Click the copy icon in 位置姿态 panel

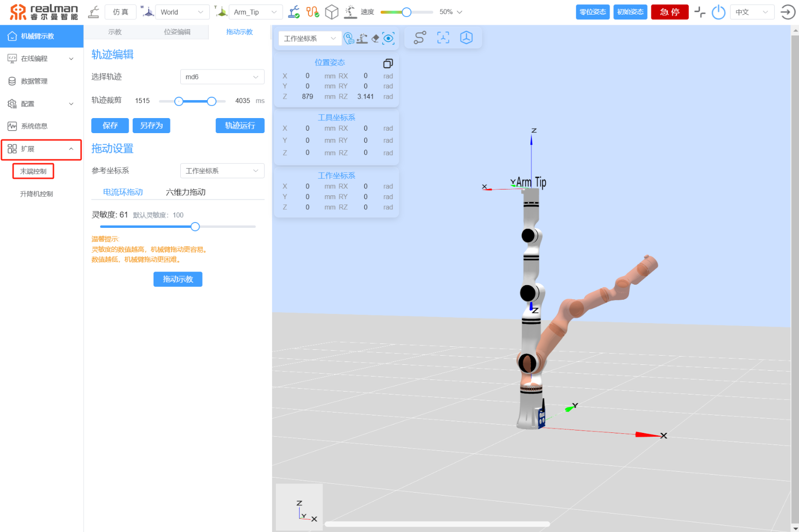coord(388,64)
